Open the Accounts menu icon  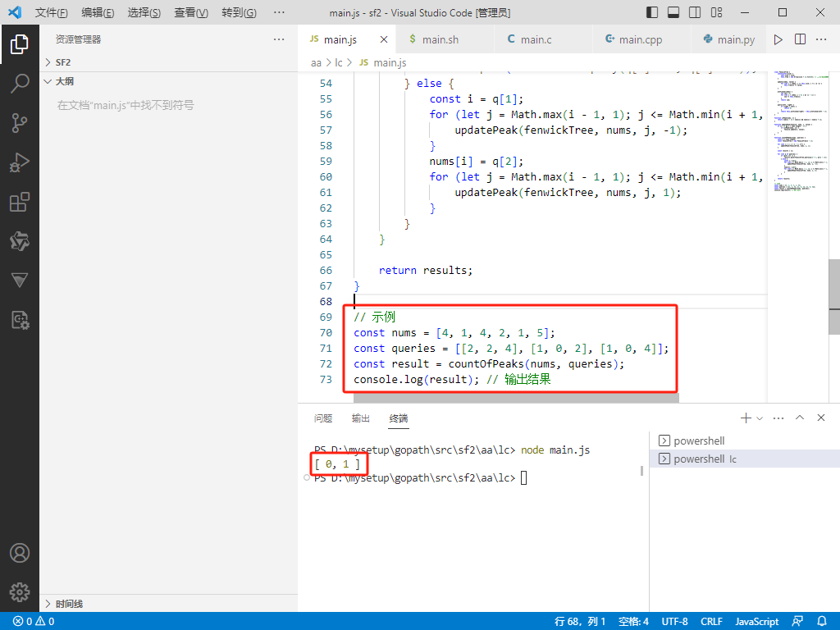pyautogui.click(x=20, y=553)
